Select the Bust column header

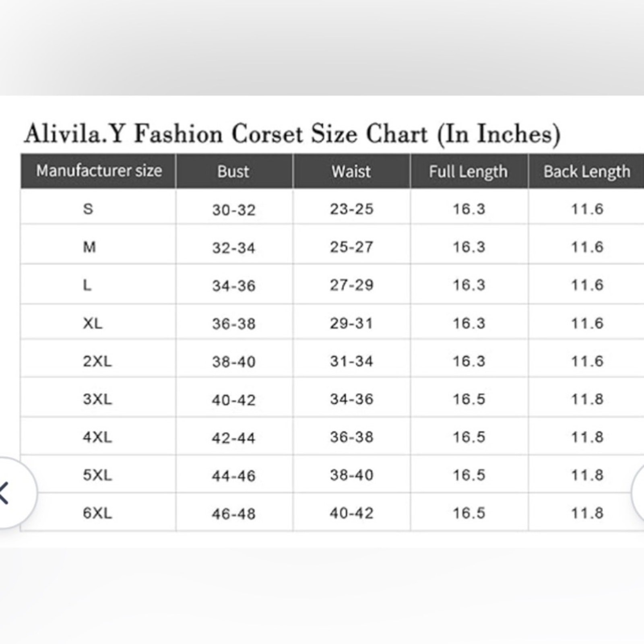pos(233,172)
